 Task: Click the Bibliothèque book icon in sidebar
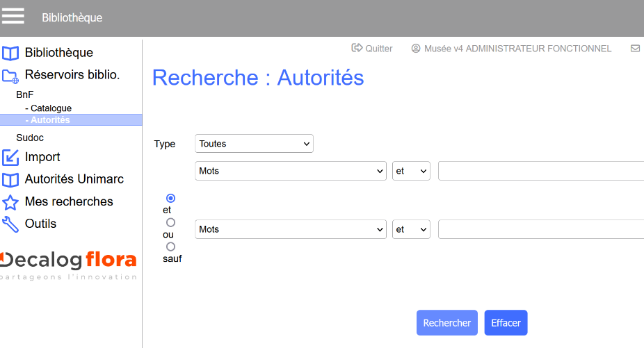[x=10, y=53]
